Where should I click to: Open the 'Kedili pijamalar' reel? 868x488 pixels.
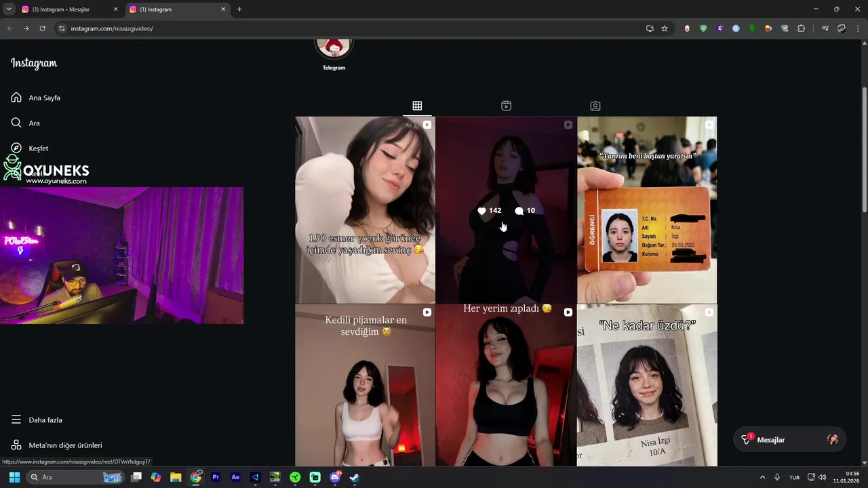point(365,386)
